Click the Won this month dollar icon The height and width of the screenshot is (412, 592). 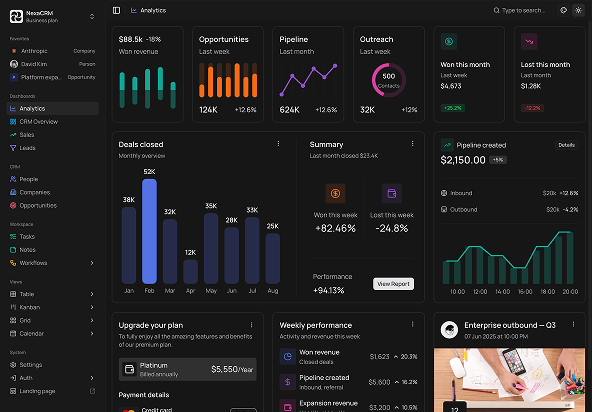pyautogui.click(x=449, y=42)
